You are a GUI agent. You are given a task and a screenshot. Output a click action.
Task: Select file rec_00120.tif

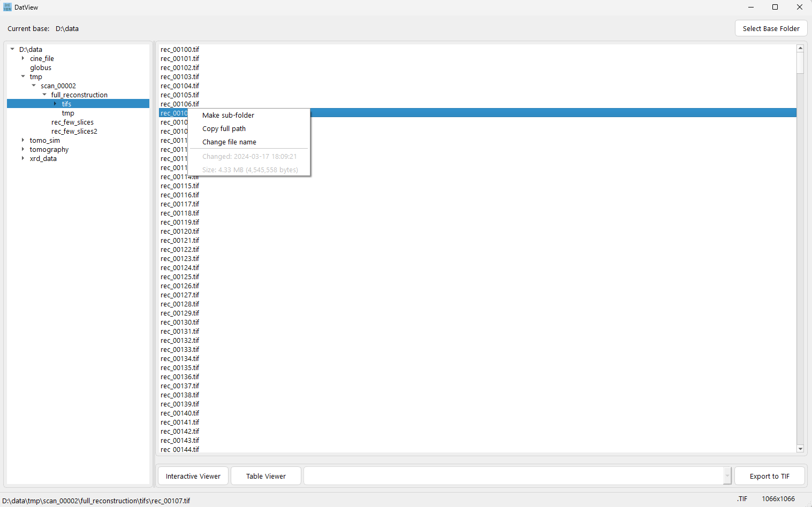(x=180, y=231)
